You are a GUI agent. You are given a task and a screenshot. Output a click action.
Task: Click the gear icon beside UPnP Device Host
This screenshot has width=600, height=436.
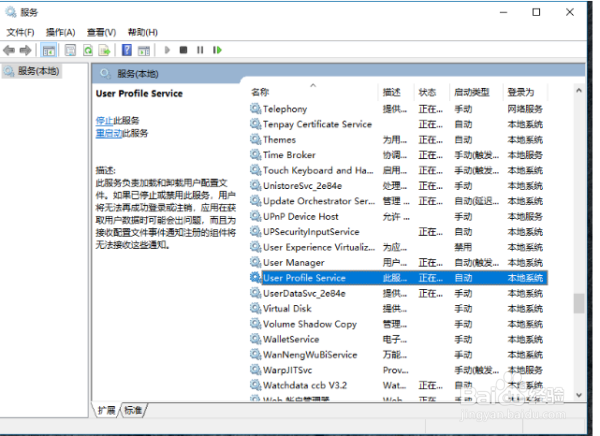(255, 216)
